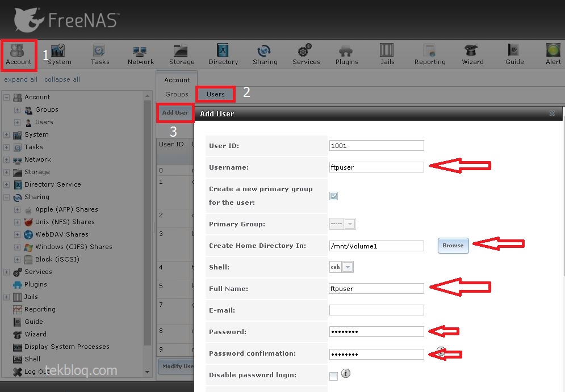This screenshot has width=565, height=392.
Task: Click the FreeNAS logo
Action: [65, 20]
